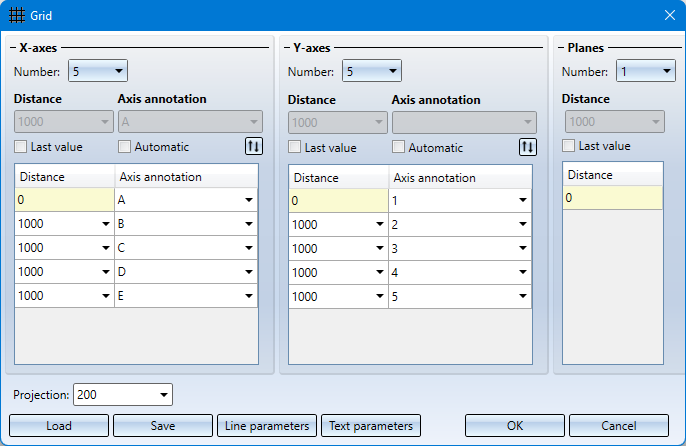686x446 pixels.
Task: Open the X-axes Number dropdown
Action: click(98, 71)
